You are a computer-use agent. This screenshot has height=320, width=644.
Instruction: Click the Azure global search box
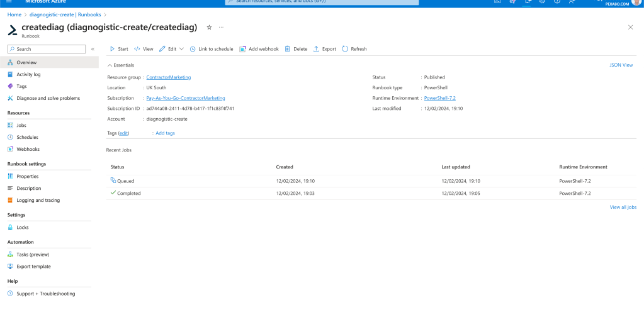pos(322,2)
